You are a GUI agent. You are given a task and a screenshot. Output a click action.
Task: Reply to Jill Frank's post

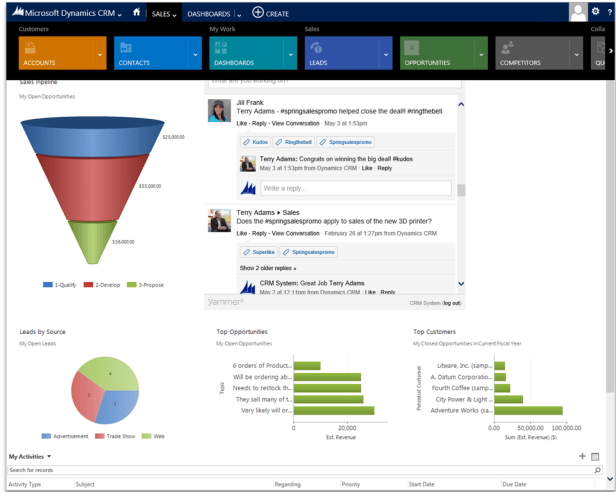point(259,123)
